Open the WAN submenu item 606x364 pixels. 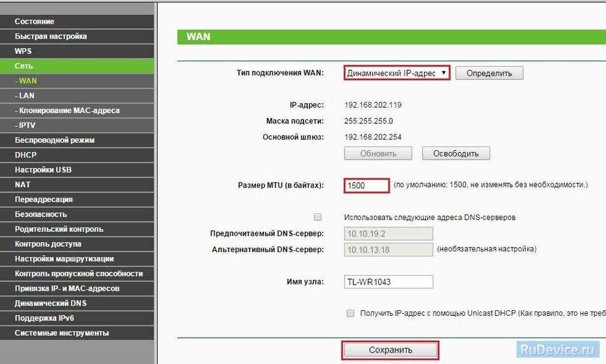pyautogui.click(x=77, y=81)
